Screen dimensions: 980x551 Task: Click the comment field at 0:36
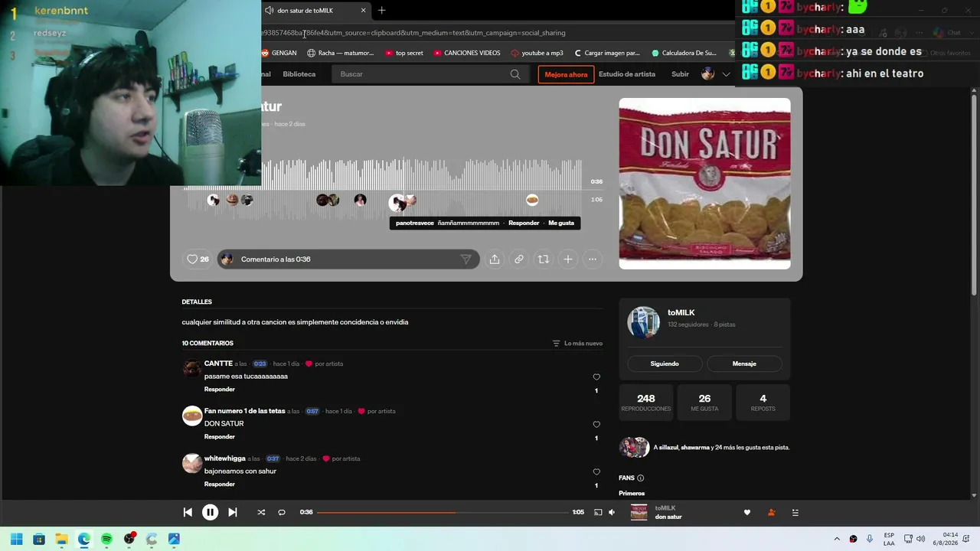click(348, 259)
